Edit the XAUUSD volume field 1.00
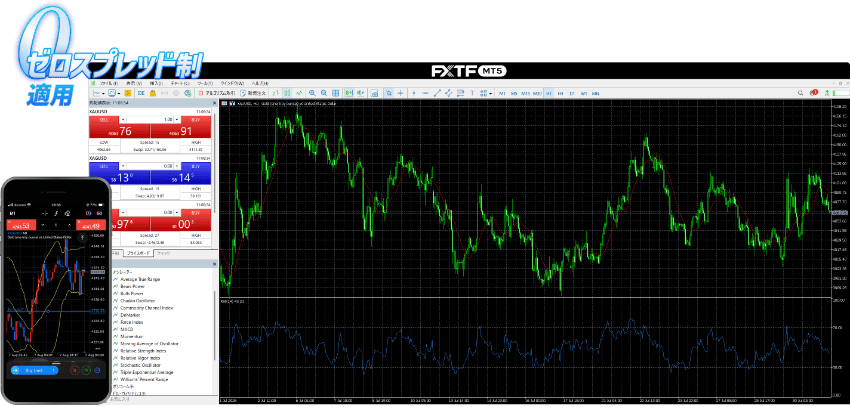This screenshot has height=407, width=850. [x=150, y=119]
